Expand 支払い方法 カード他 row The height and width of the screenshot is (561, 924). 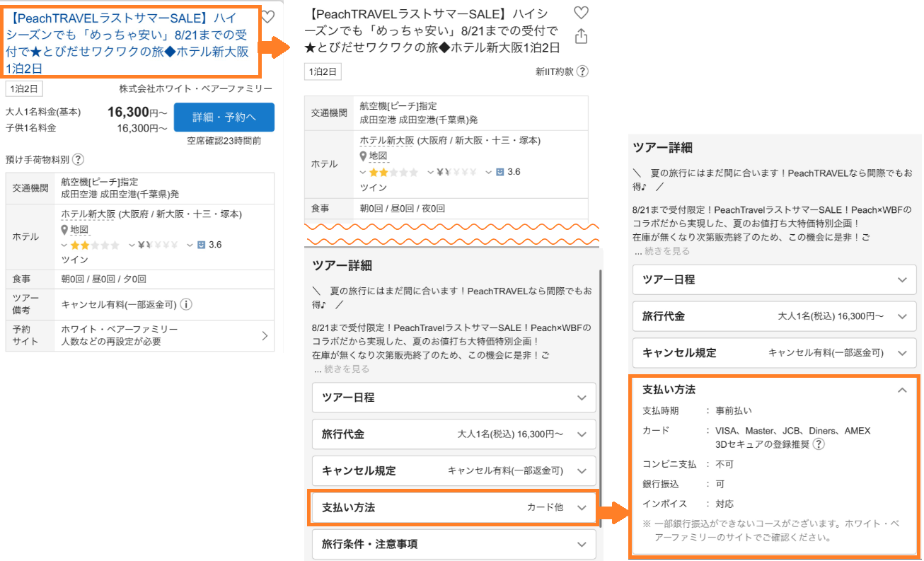coord(454,507)
